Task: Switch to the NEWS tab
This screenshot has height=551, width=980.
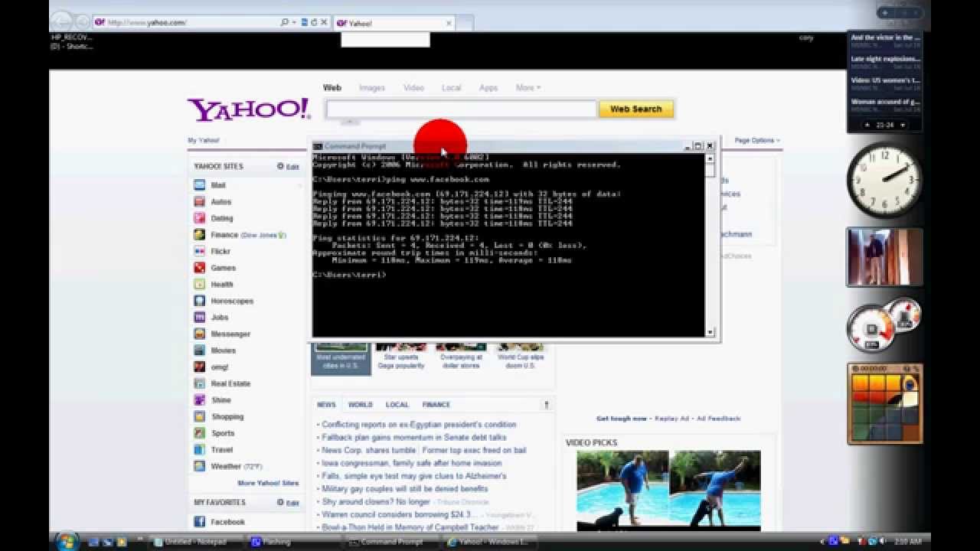Action: coord(326,405)
